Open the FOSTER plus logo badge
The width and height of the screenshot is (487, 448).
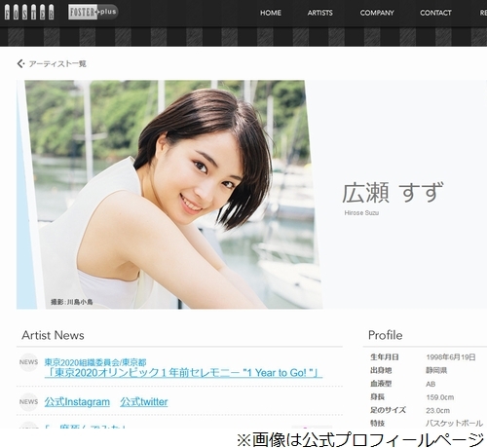(93, 12)
